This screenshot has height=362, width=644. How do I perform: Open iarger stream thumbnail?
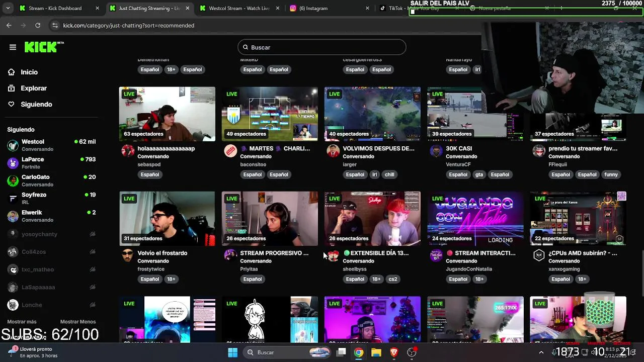pyautogui.click(x=372, y=114)
